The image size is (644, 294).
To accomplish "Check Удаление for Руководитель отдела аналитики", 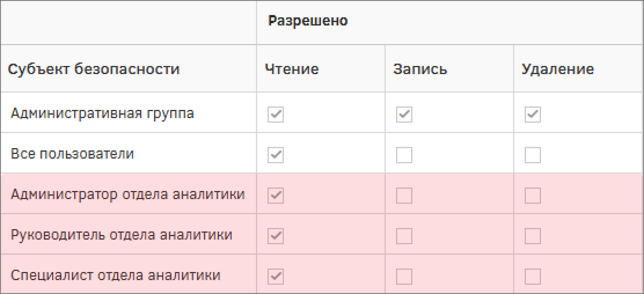I will coord(533,236).
